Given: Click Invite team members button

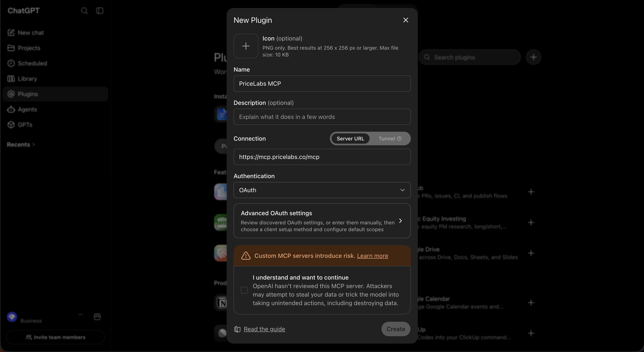Looking at the screenshot, I should (x=55, y=337).
